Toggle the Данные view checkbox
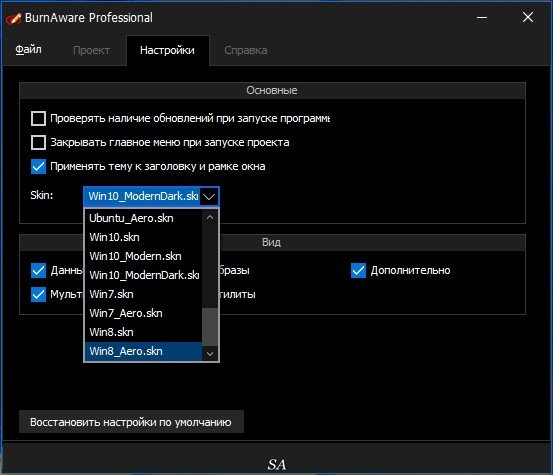 [38, 270]
